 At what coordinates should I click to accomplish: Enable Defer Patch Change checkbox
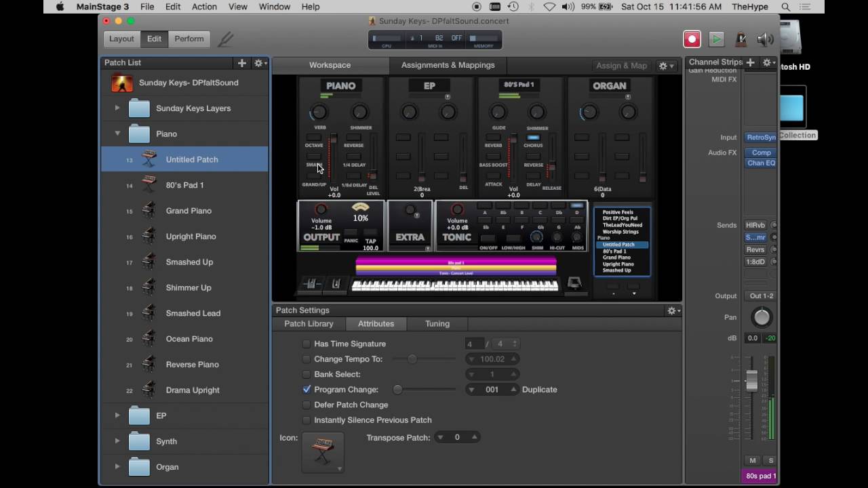tap(307, 405)
